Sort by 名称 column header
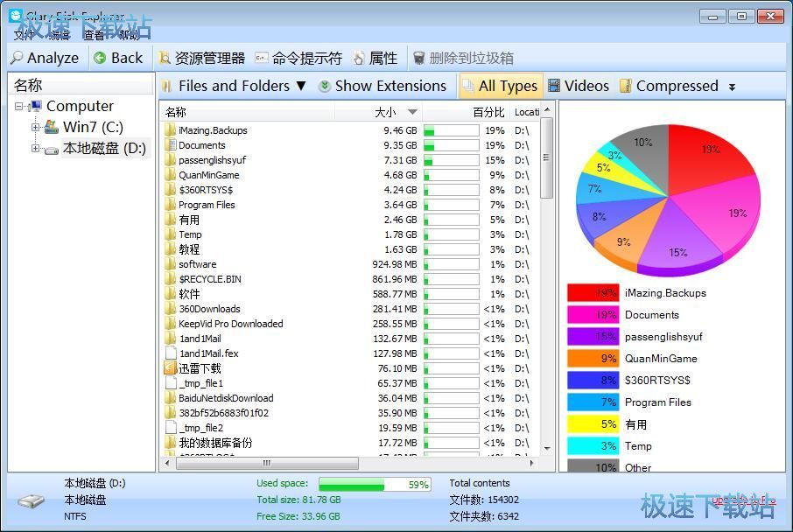This screenshot has width=793, height=532. click(248, 112)
